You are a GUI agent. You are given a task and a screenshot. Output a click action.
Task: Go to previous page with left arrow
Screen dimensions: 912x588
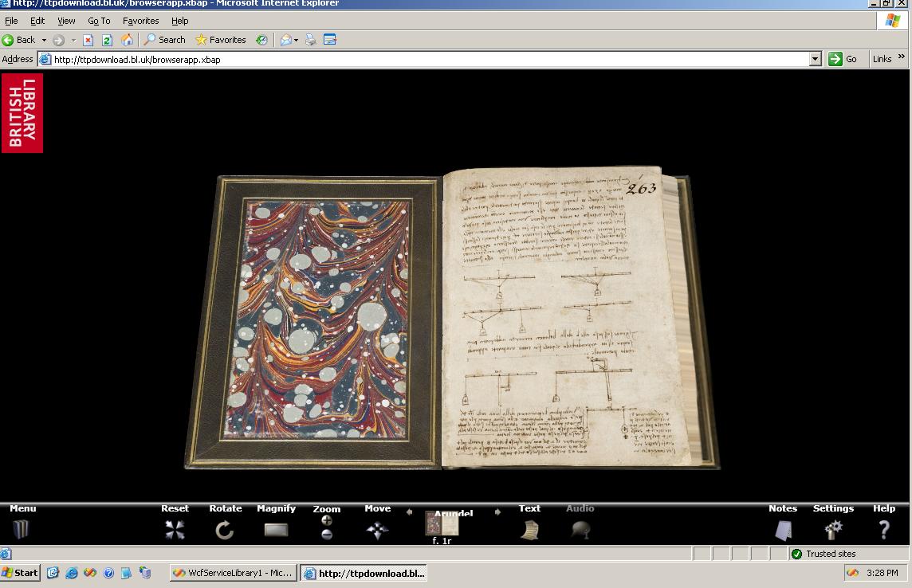pyautogui.click(x=410, y=512)
